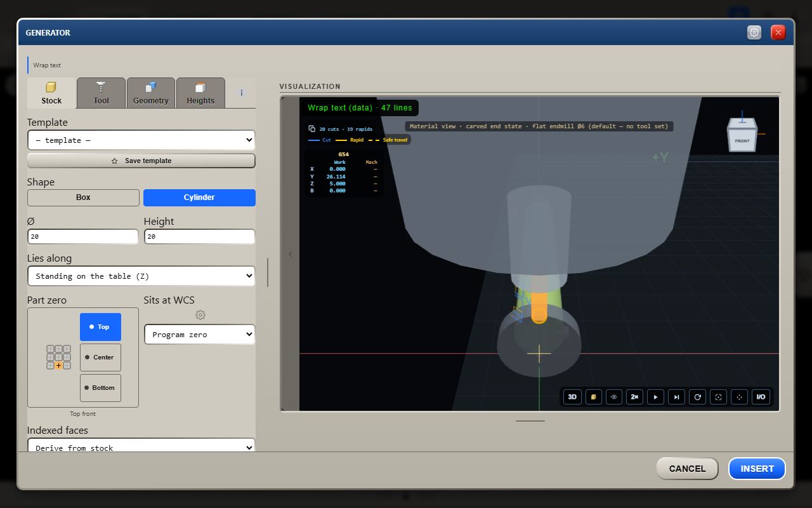The height and width of the screenshot is (508, 812).
Task: Select the Box shape option
Action: coord(83,197)
